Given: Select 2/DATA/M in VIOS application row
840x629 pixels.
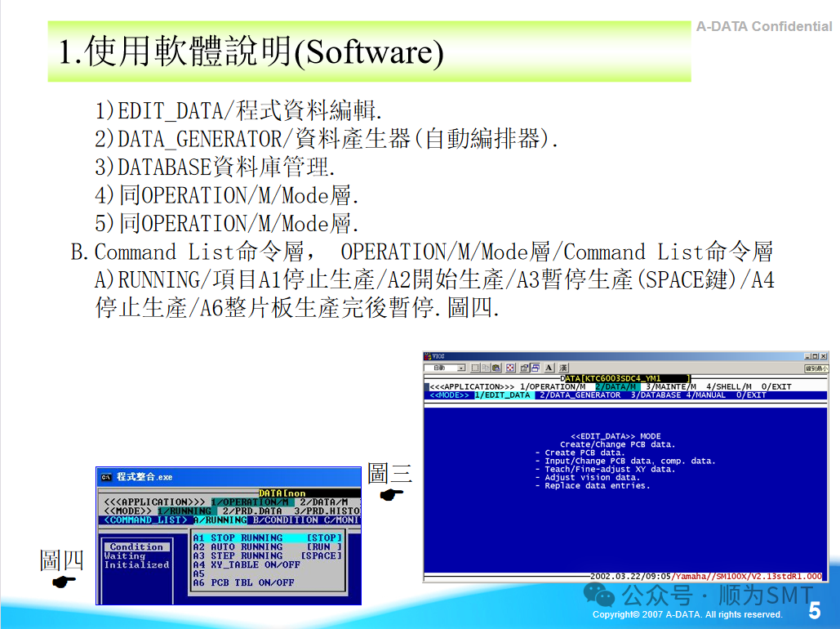Looking at the screenshot, I should tap(616, 386).
